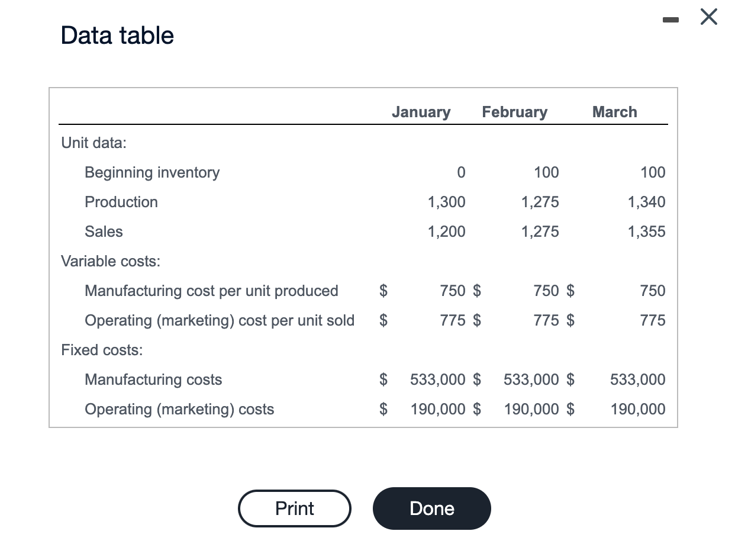Screen dimensions: 735x560
Task: Select the Sales row label
Action: (x=104, y=231)
